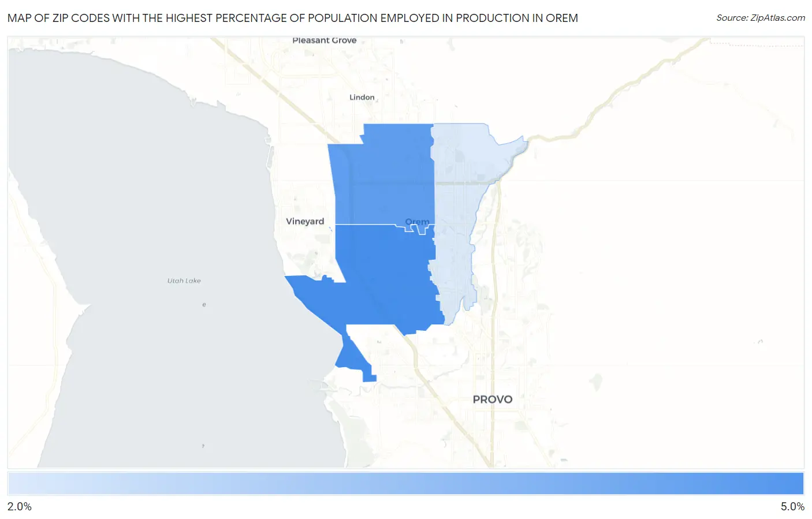Click the Lindon map label
Screen dimensions: 812x519
(362, 97)
